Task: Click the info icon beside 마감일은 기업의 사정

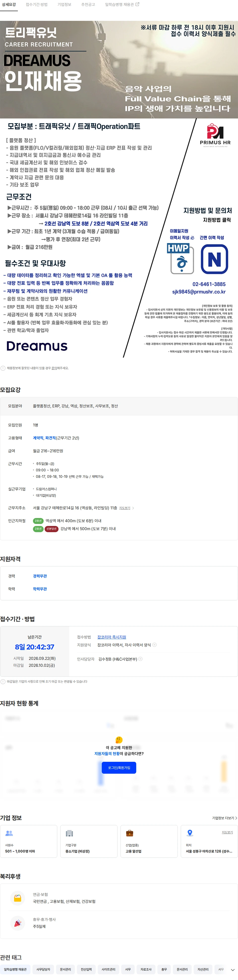Action: click(x=3, y=682)
